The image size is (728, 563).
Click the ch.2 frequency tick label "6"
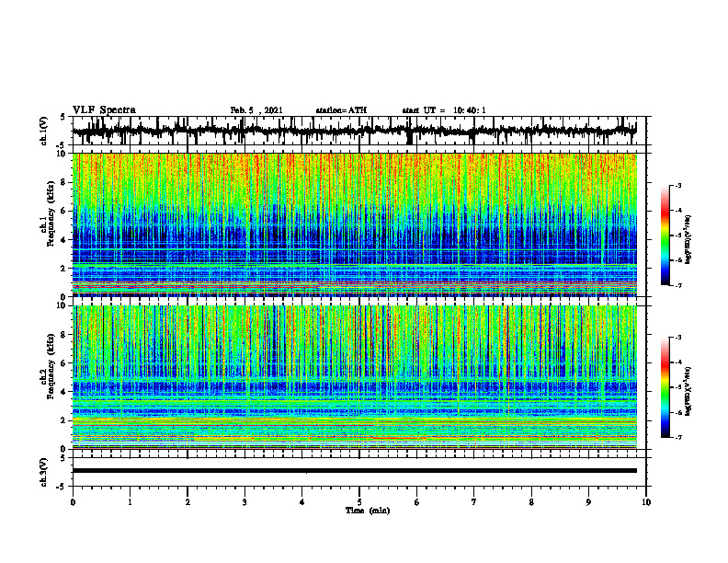tap(63, 363)
